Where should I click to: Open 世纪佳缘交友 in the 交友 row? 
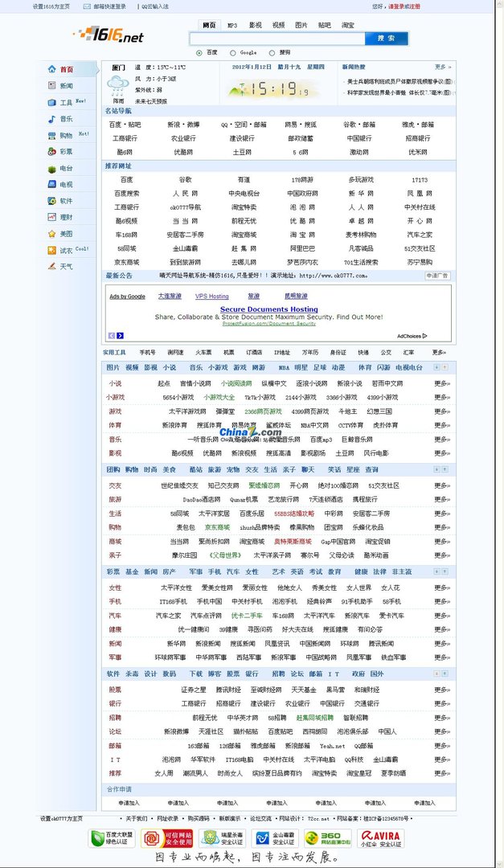179,485
